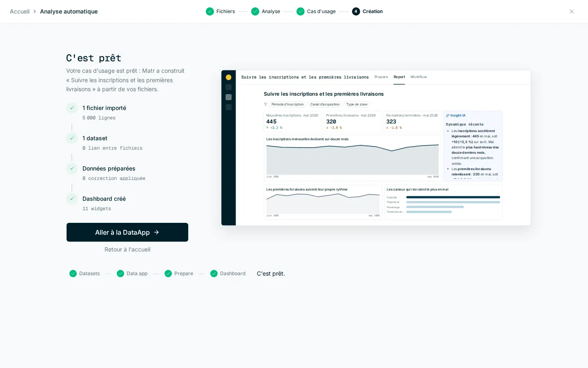Click the Data app progress label
588x368 pixels.
[137, 274]
